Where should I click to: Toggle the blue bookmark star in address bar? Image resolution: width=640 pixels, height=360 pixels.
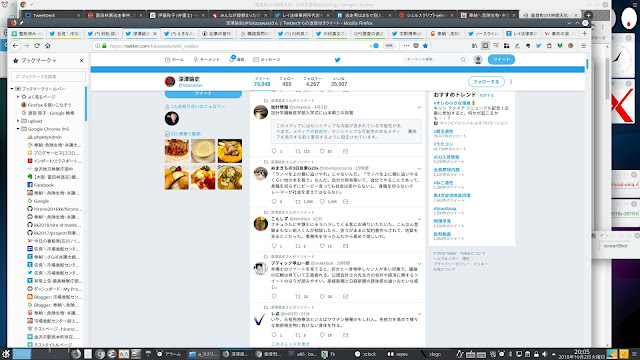[425, 46]
